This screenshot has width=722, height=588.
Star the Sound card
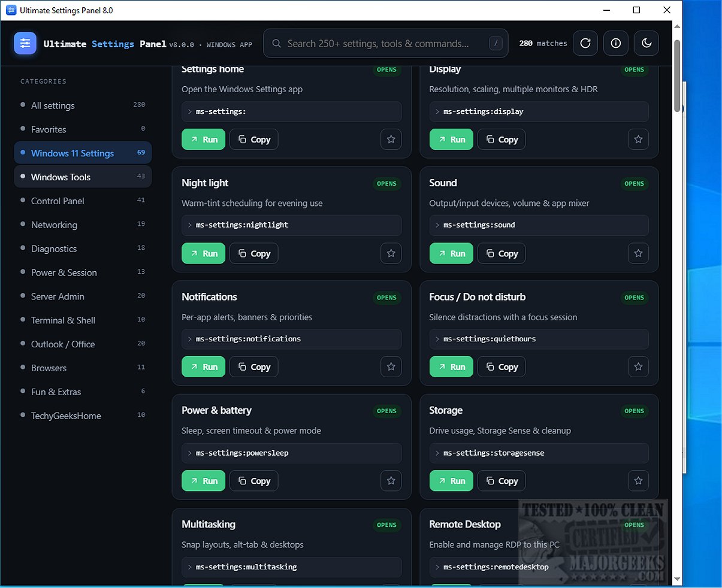coord(639,253)
